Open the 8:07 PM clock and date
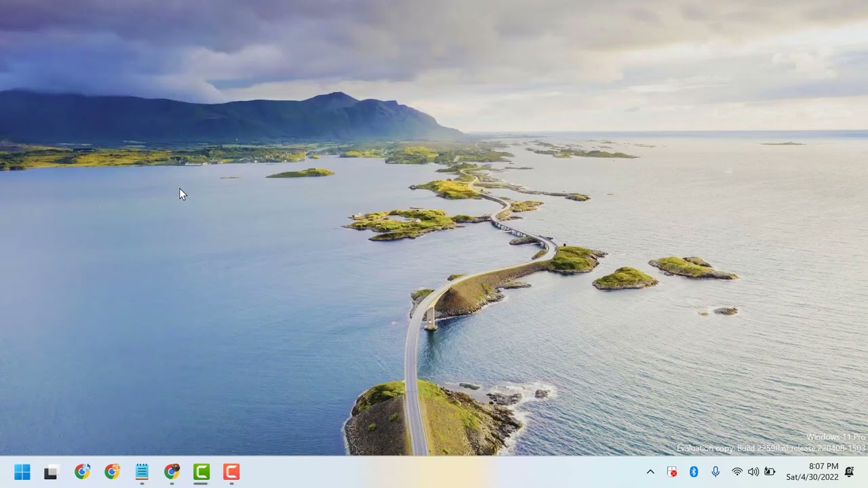The height and width of the screenshot is (488, 868). [812, 472]
